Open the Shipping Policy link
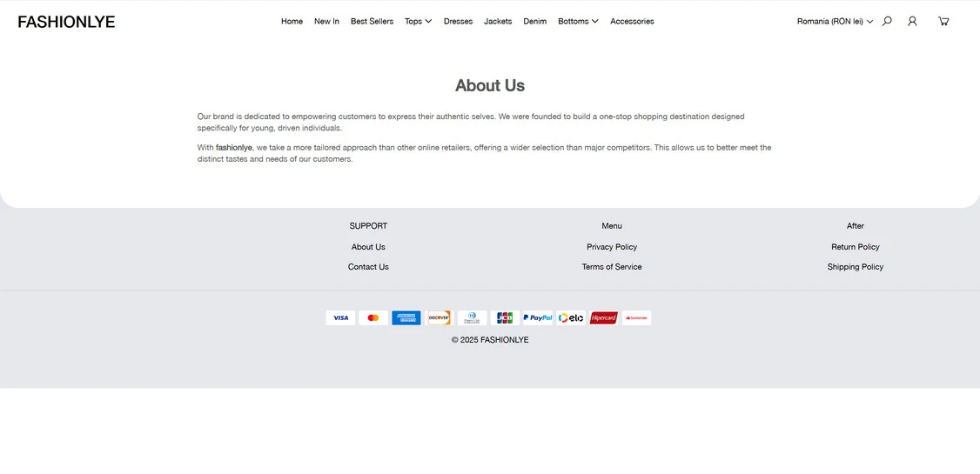 point(855,267)
